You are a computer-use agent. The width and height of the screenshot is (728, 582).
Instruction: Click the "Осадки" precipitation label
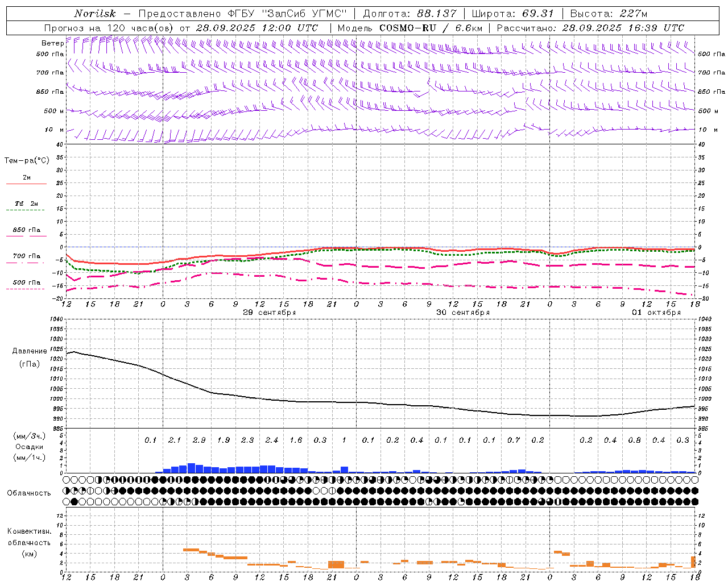pos(30,447)
